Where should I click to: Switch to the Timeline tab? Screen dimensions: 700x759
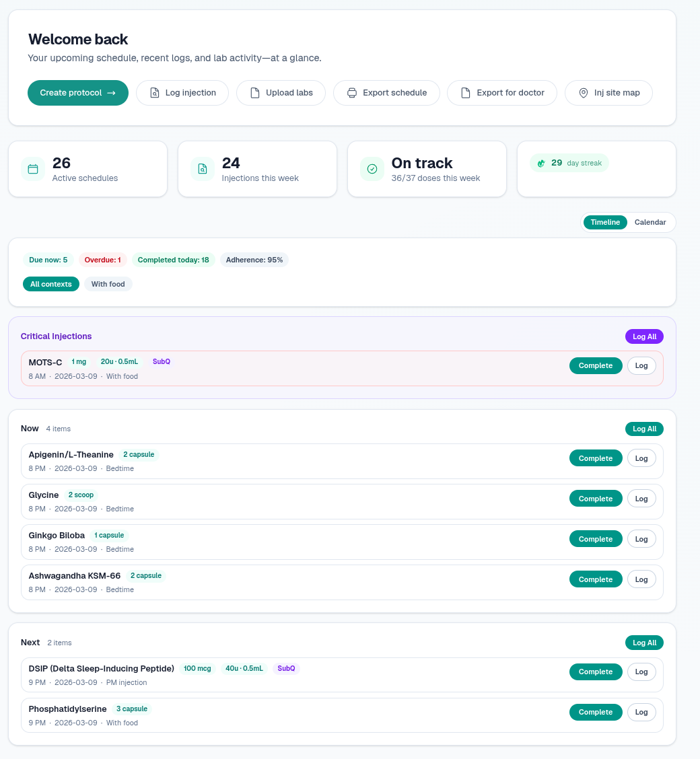pyautogui.click(x=605, y=222)
